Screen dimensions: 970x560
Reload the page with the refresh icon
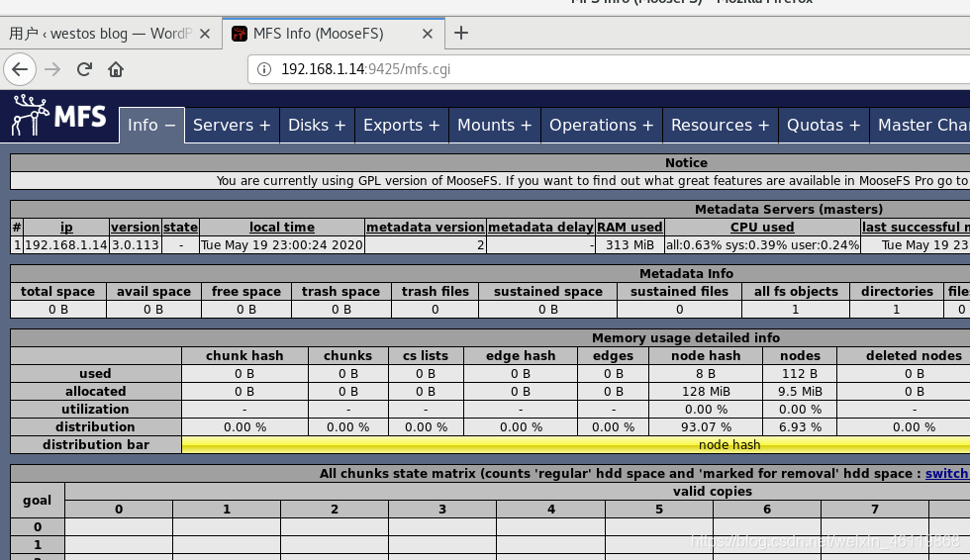(84, 69)
